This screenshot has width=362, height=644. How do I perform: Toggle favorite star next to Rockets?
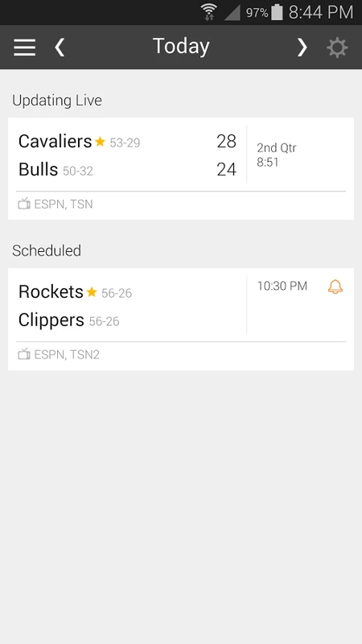coord(92,292)
